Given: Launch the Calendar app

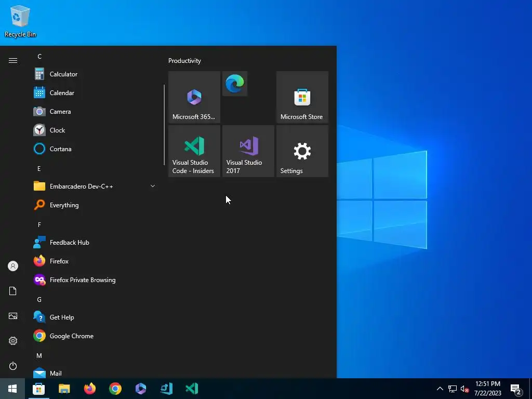Looking at the screenshot, I should pos(95,92).
